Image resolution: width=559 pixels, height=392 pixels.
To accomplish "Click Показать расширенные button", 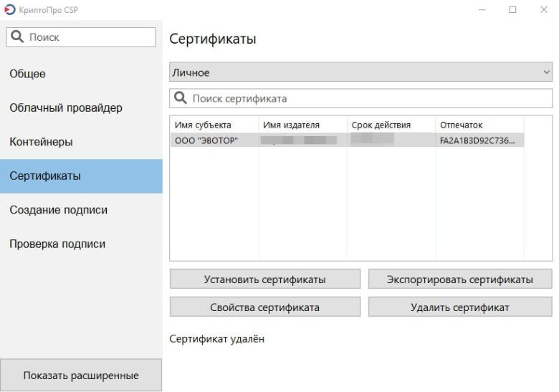I will tap(81, 376).
